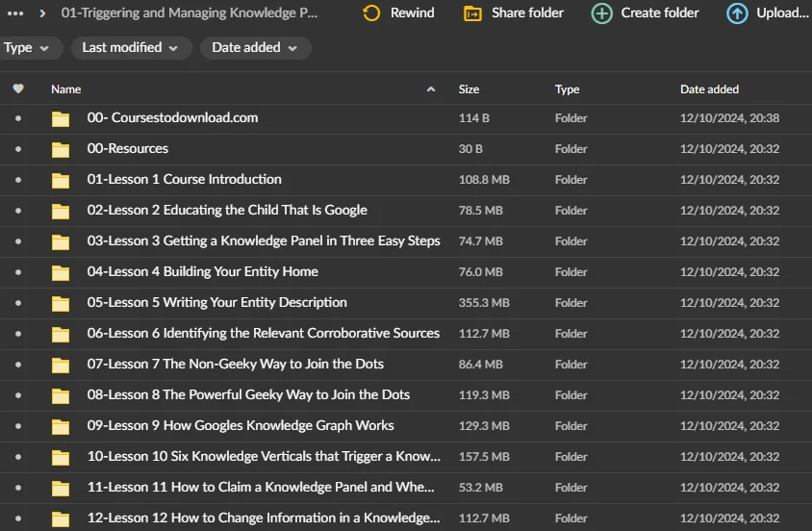Sort by the Name column header
The height and width of the screenshot is (531, 812).
coord(65,89)
